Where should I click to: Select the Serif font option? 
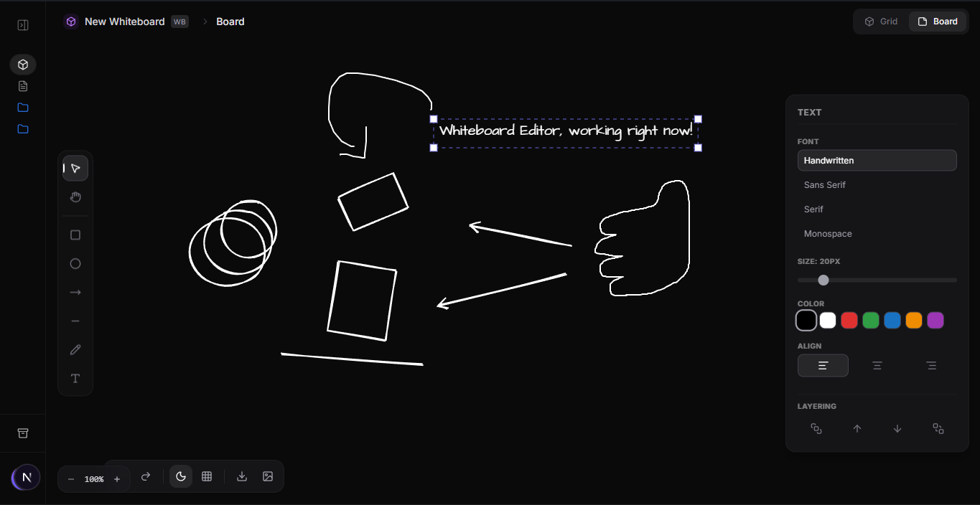tap(813, 209)
